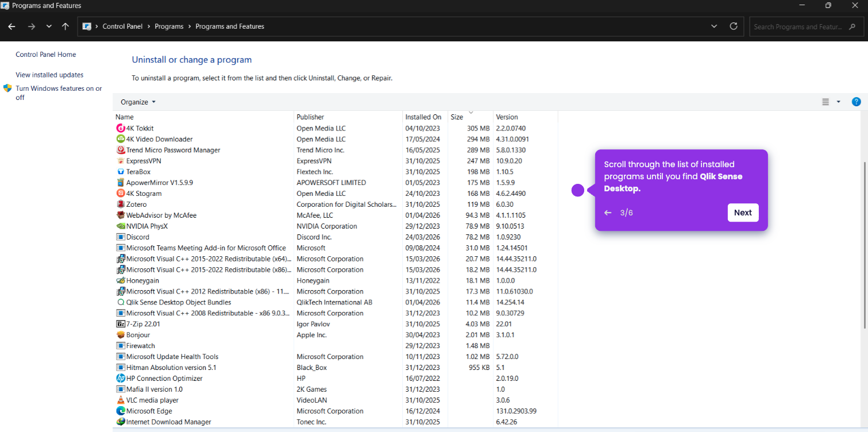Expand the Control Panel breadcrumb chevron
Image resolution: width=868 pixels, height=432 pixels.
(149, 26)
